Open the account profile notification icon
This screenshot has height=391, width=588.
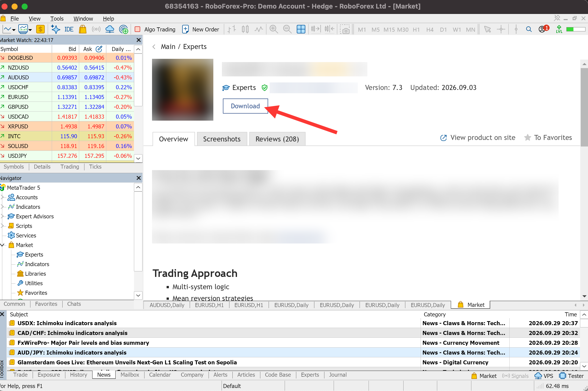(544, 29)
